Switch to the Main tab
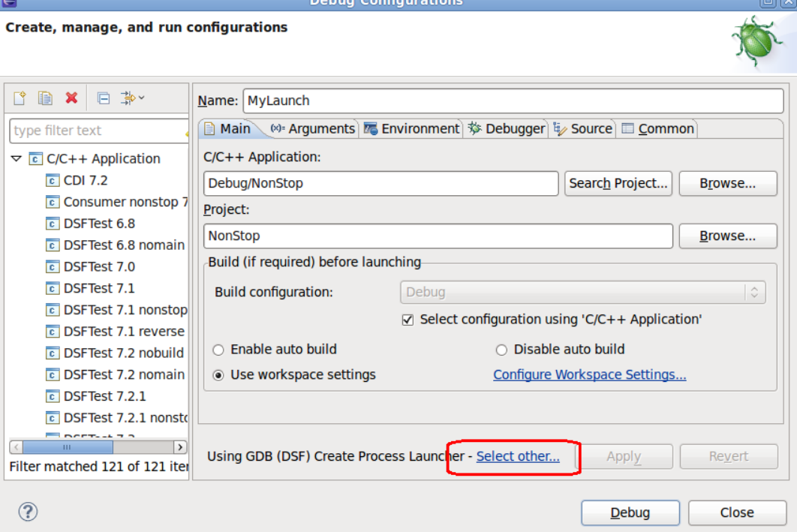This screenshot has height=532, width=797. [227, 128]
